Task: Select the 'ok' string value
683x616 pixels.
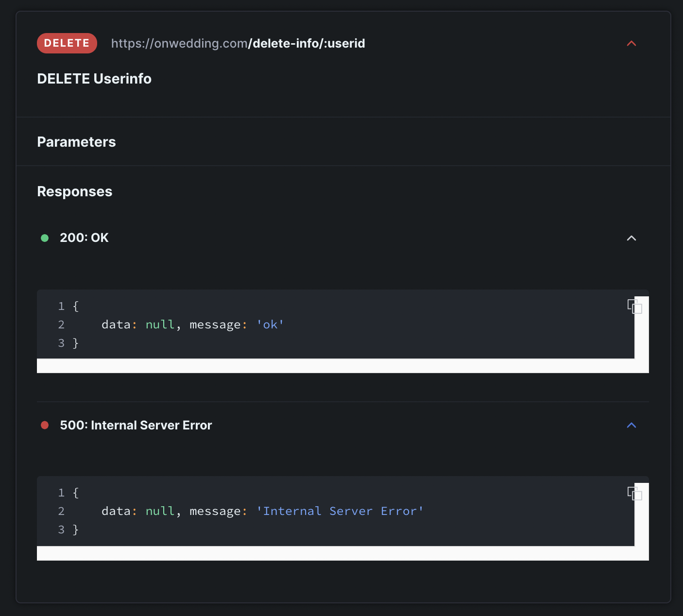Action: tap(270, 325)
